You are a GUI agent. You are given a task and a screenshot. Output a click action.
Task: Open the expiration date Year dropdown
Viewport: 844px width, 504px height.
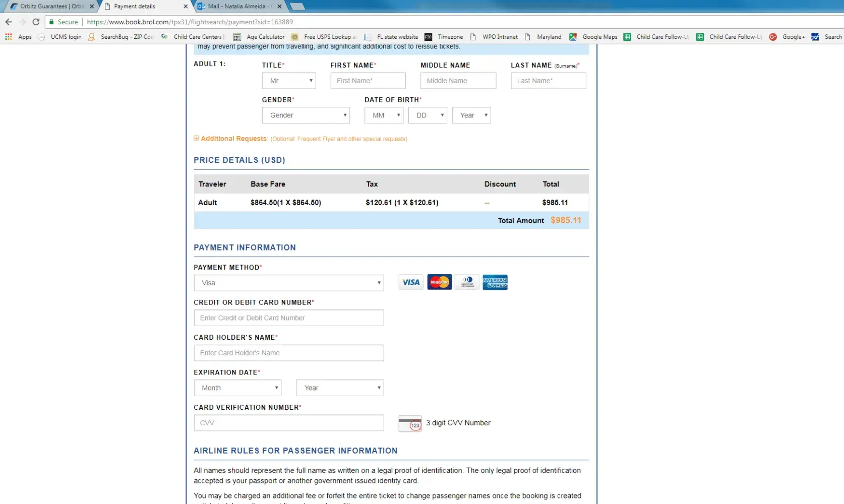[340, 388]
